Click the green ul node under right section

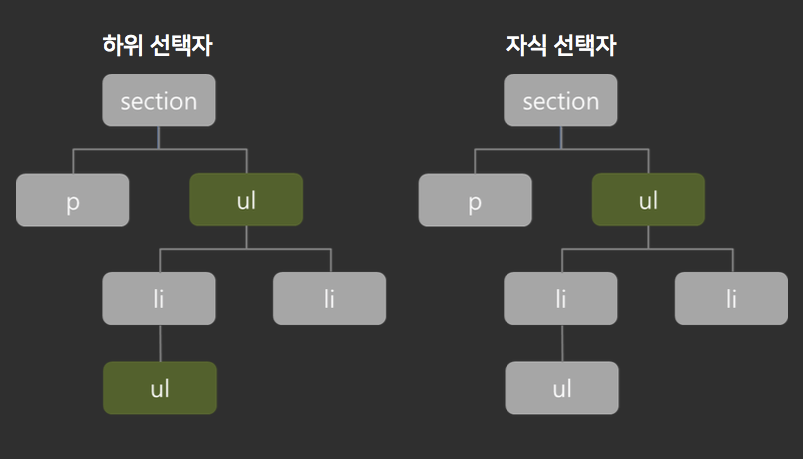coord(648,199)
